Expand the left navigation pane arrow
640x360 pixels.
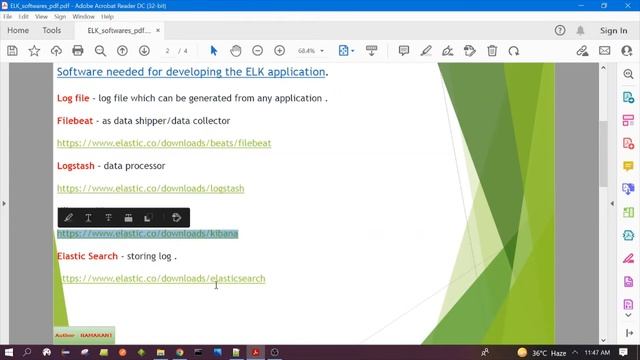[x=4, y=203]
